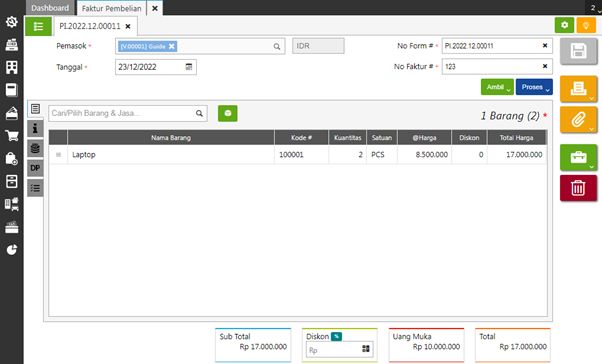This screenshot has height=364, width=602.
Task: Select the PI.2022.12.00011 document tab
Action: (90, 26)
